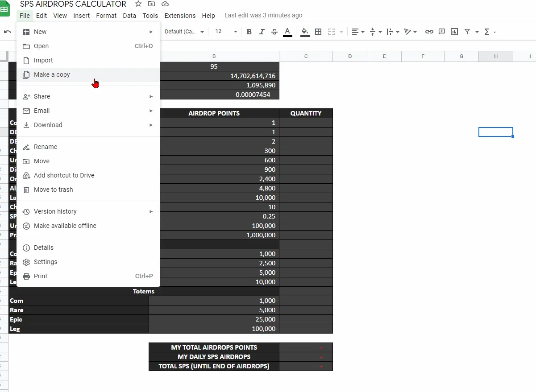Screen dimensions: 536x392
Task: Click the Totems section header cell
Action: 144,291
